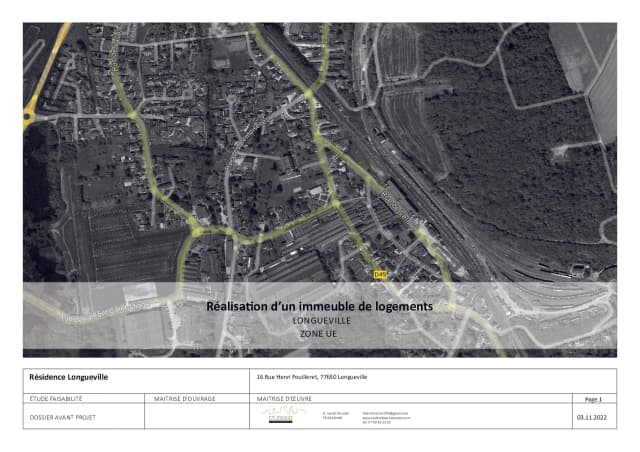Click the 'Page 1' label

pos(592,398)
